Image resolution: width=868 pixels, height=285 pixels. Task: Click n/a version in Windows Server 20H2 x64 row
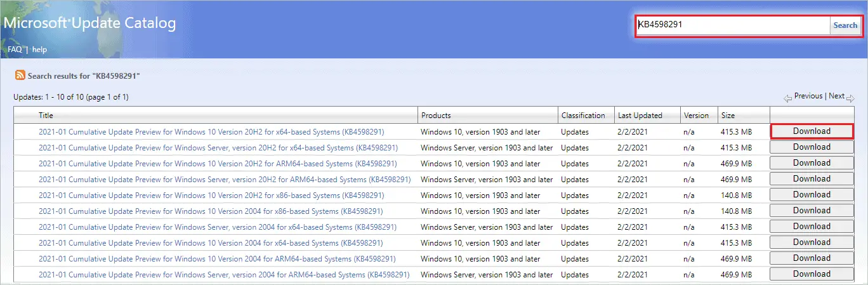coord(690,147)
